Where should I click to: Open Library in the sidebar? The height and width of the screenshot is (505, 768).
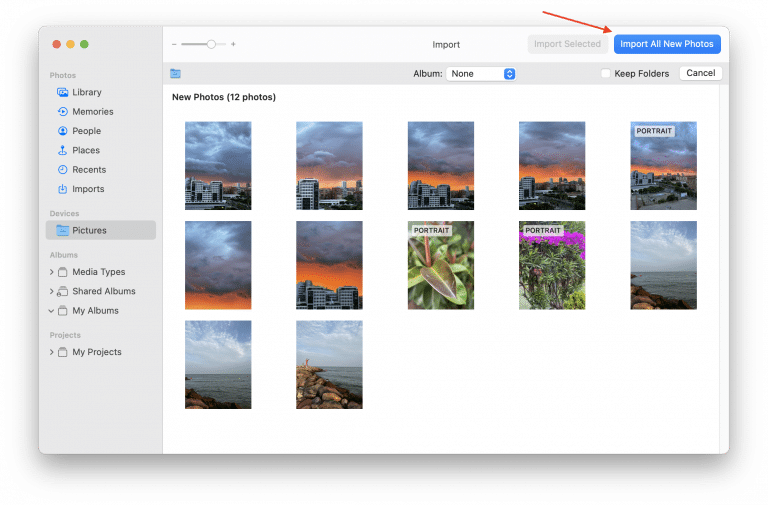(x=101, y=92)
